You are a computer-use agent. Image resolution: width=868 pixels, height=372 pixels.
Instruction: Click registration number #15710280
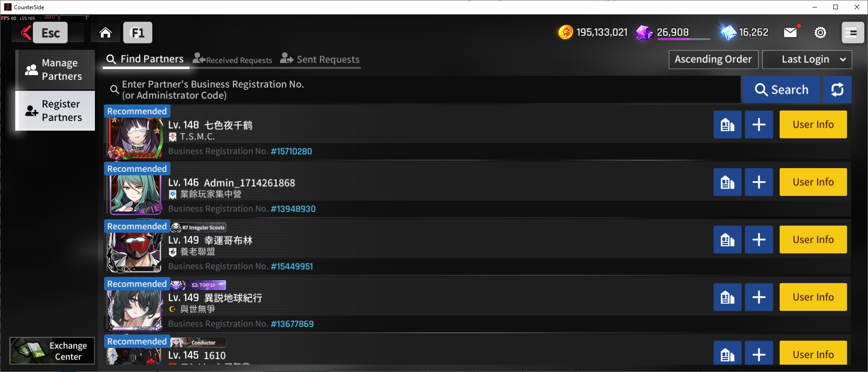291,151
